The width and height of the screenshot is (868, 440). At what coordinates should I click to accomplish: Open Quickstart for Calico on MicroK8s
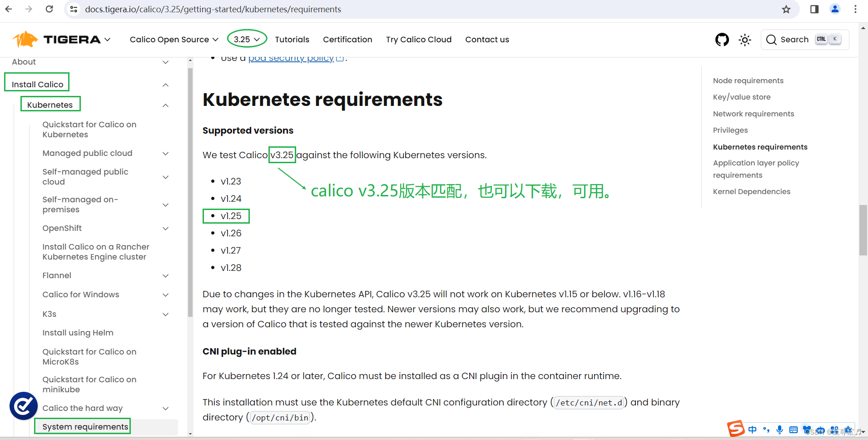coord(89,357)
